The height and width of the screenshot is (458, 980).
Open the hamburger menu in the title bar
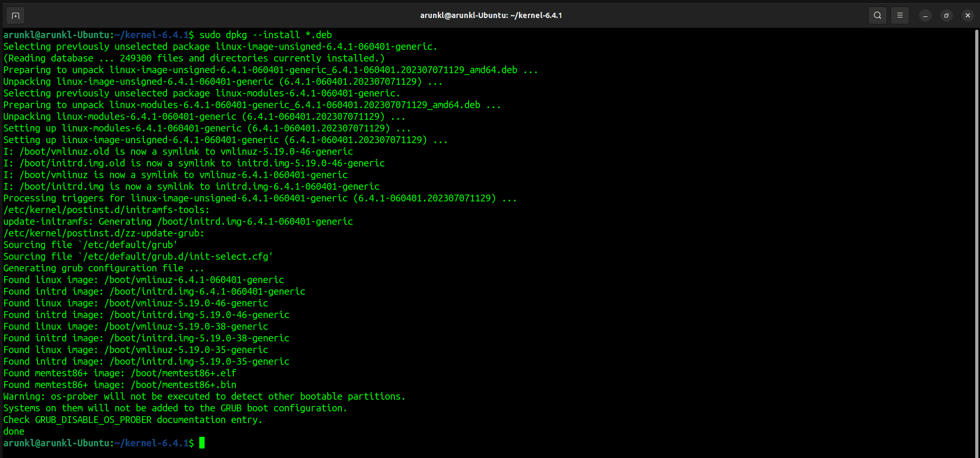click(900, 15)
